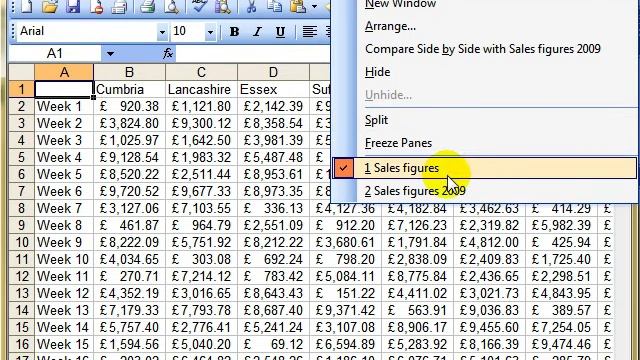Switch to window 2 Sales figures 2009
Viewport: 640px width, 360px height.
click(484, 191)
